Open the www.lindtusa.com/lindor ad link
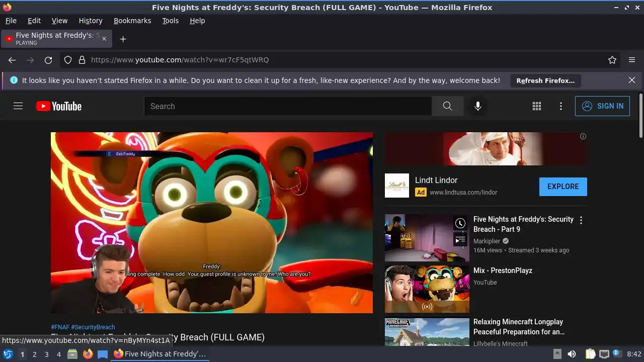This screenshot has height=362, width=644. click(463, 192)
